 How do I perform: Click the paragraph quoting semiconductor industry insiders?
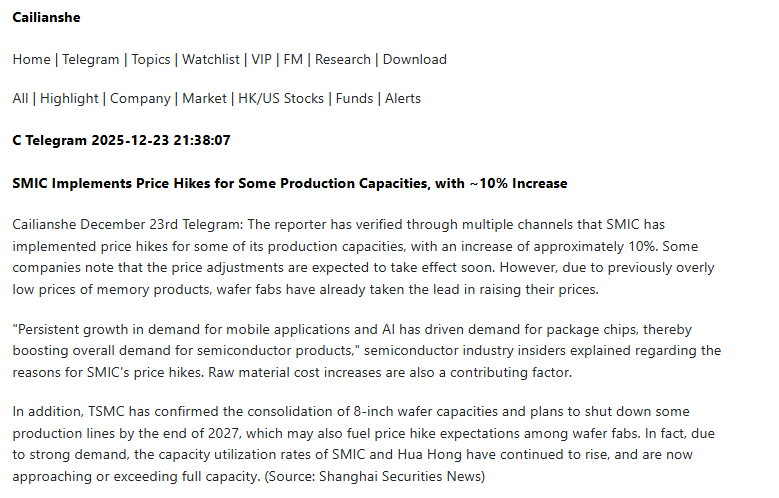click(x=366, y=349)
